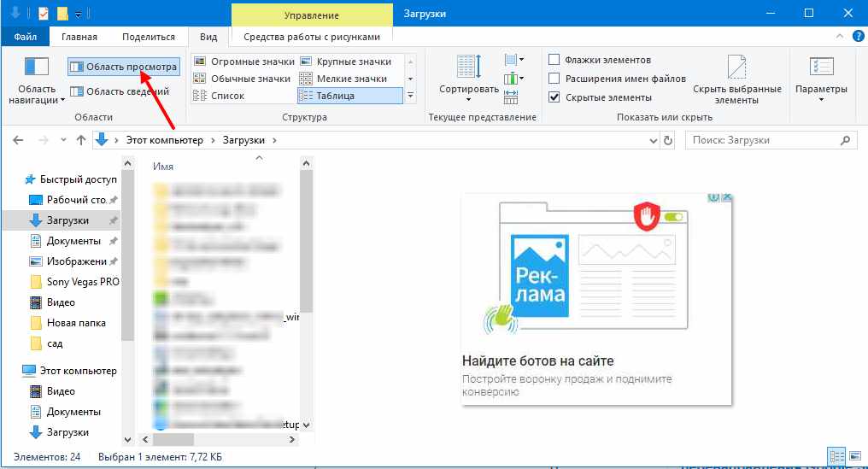Screen dimensions: 868x469
Task: Open the Sony Vegas PRO folder
Action: pos(73,282)
